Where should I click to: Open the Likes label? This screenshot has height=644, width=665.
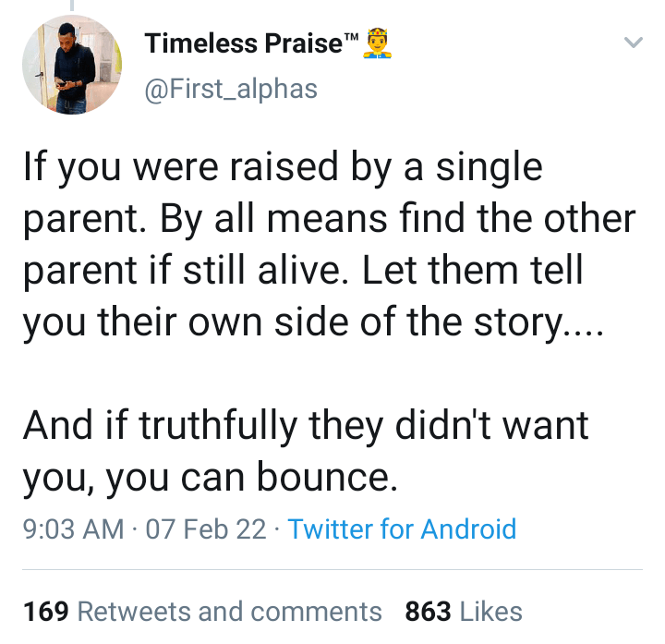click(x=490, y=611)
